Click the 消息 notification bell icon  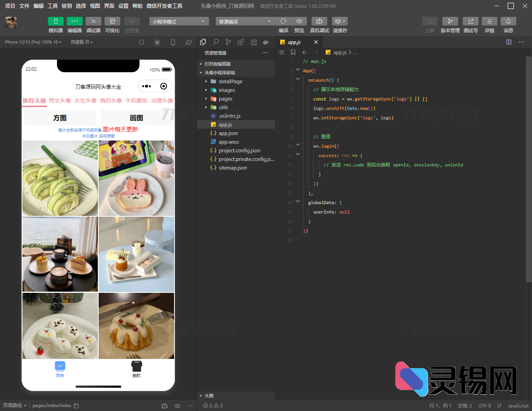[x=508, y=21]
